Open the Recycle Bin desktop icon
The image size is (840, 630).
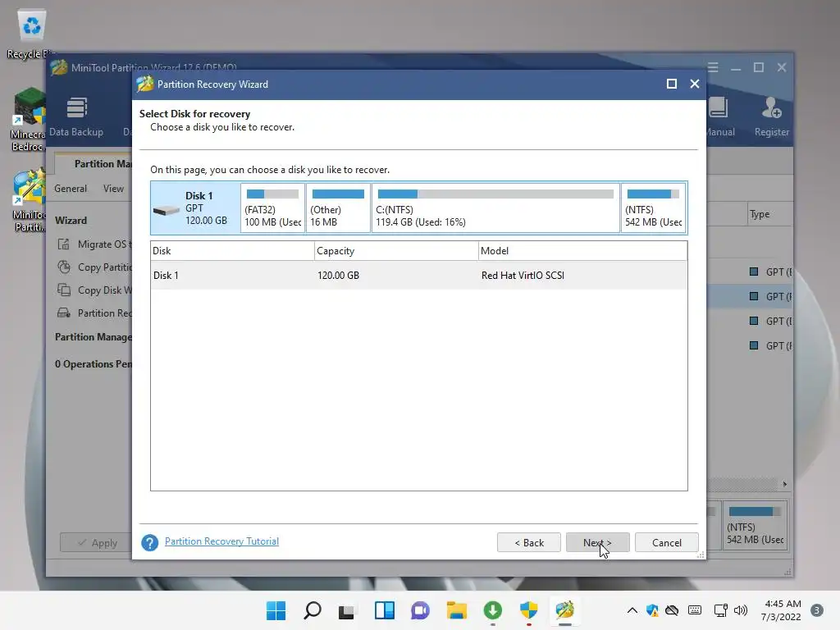pos(32,34)
